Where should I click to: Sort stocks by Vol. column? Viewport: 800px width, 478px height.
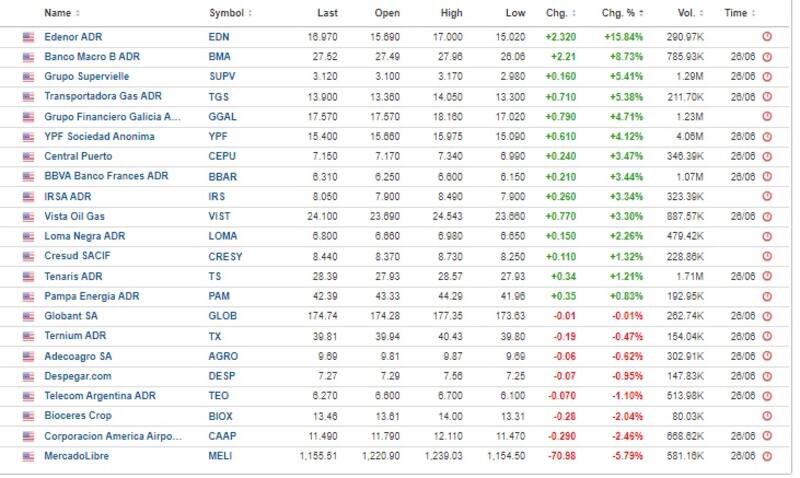688,13
